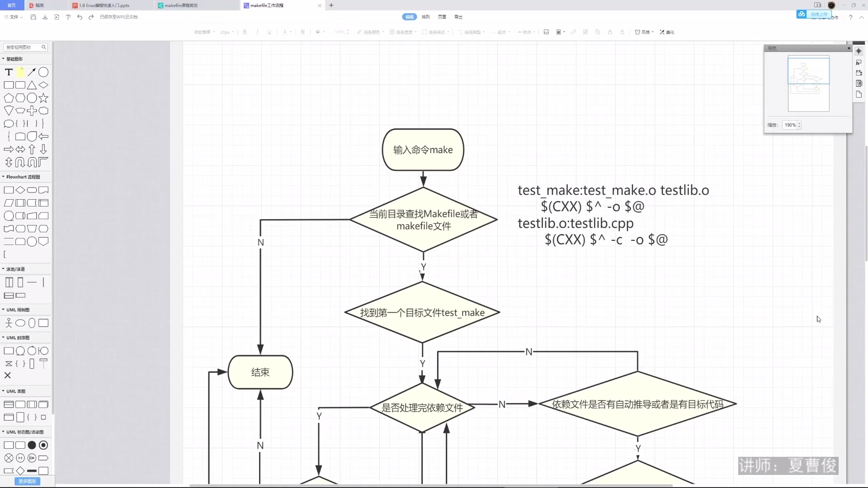Select the 输入命令make start node
Image resolution: width=868 pixels, height=488 pixels.
coord(423,150)
